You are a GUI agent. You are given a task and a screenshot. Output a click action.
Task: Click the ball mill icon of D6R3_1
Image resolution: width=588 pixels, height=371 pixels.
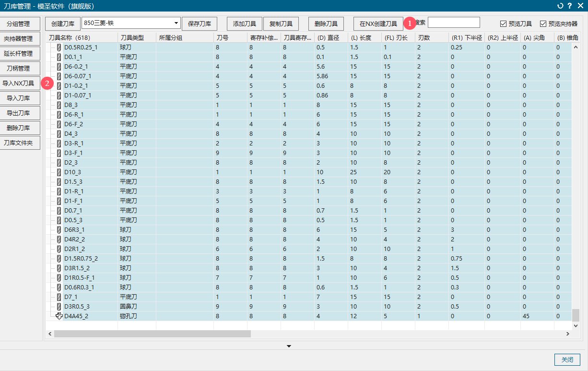click(x=59, y=229)
